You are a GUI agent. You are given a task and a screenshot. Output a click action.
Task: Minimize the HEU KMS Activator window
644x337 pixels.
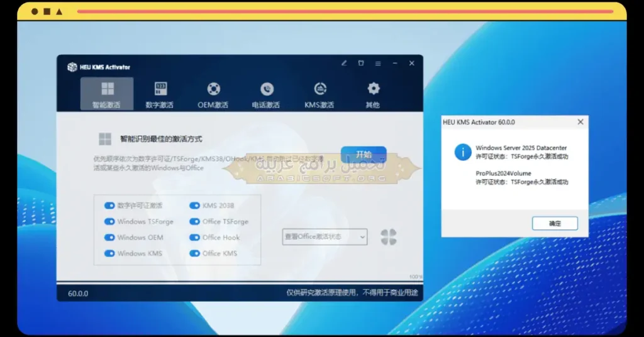395,64
